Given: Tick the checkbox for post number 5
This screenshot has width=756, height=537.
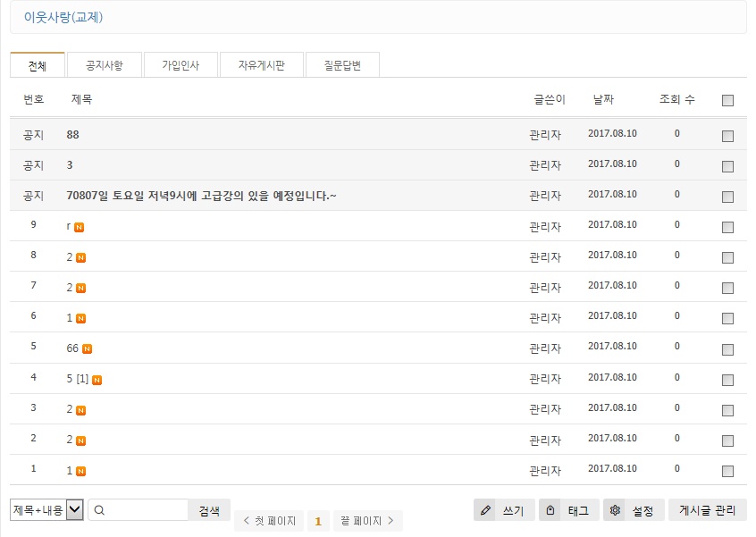Looking at the screenshot, I should click(727, 348).
